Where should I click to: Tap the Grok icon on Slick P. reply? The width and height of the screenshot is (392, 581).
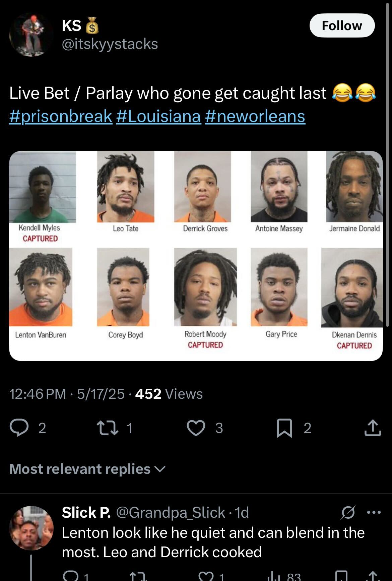pos(348,512)
